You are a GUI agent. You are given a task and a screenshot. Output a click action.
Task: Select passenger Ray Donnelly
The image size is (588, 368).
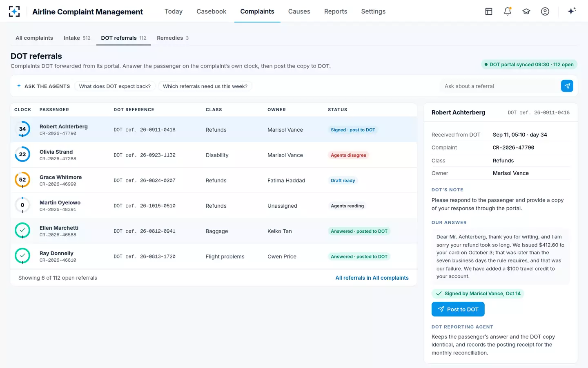(x=56, y=253)
